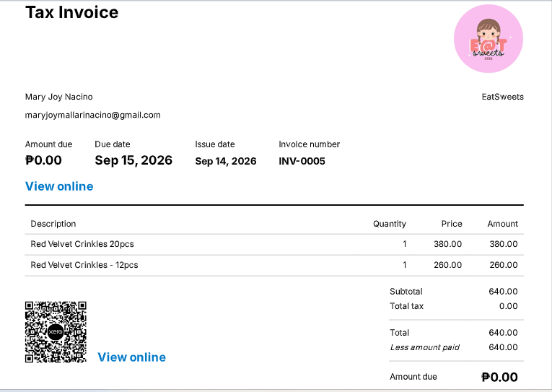The image size is (552, 392).
Task: Click the EatSweets round pink logo
Action: pos(489,39)
